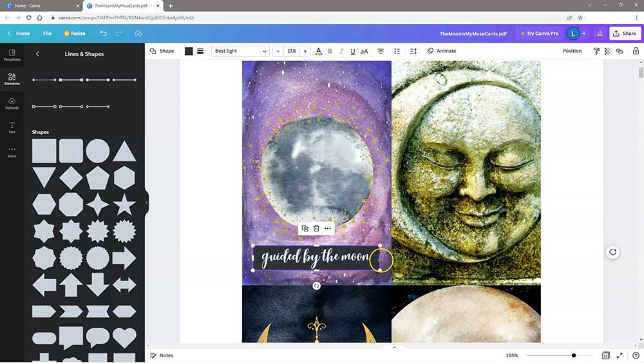Open the transparency control

(x=608, y=51)
